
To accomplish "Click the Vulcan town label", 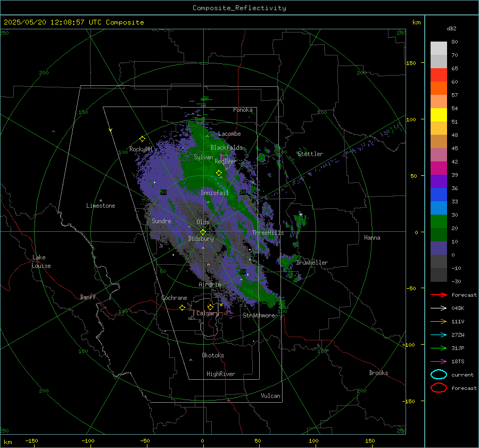I will (x=271, y=396).
